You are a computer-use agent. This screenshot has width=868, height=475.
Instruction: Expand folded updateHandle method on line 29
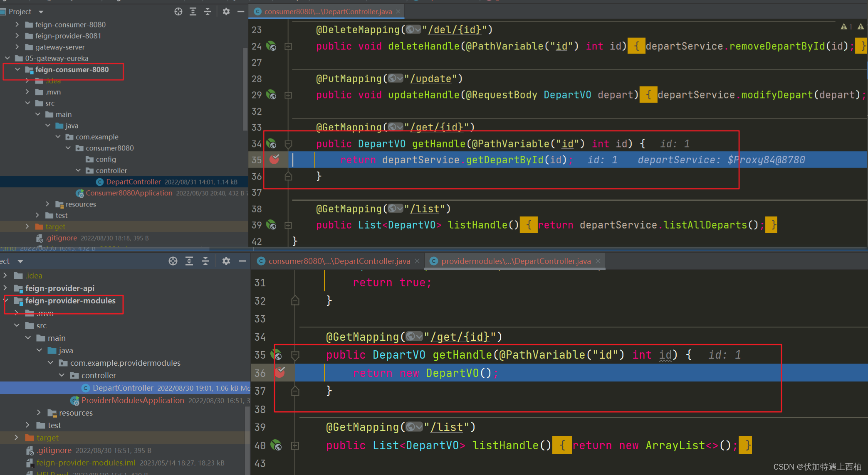288,95
